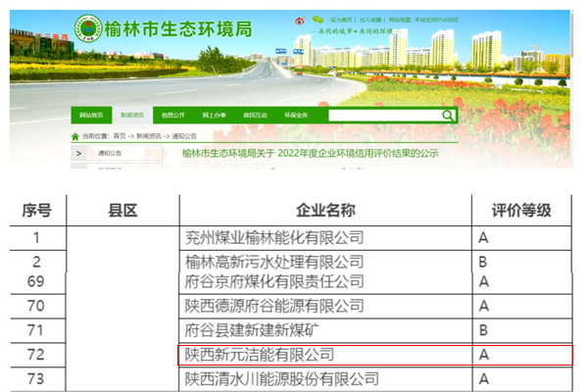
Task: Click the 网站地图 link
Action: click(400, 20)
